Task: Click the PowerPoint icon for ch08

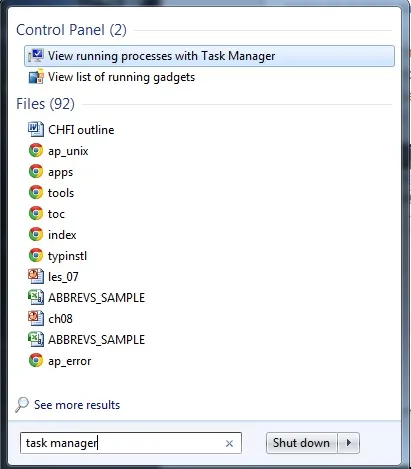Action: (x=36, y=318)
